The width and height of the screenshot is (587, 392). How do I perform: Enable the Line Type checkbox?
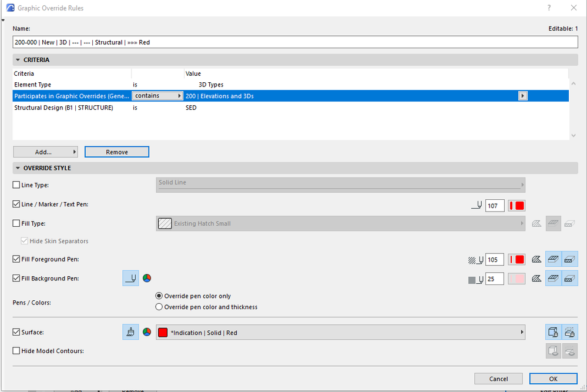(16, 185)
